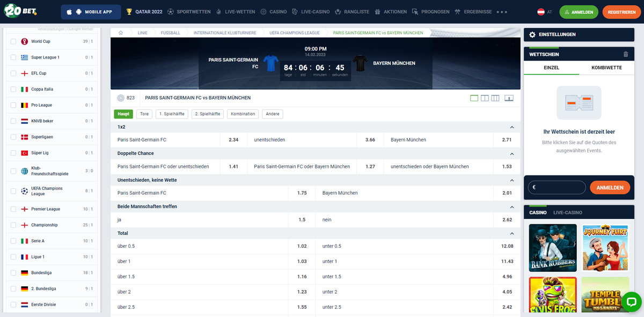Screen dimensions: 644x317
Task: Click the ball icon for UEFA Champions League in sidebar
Action: tap(24, 191)
